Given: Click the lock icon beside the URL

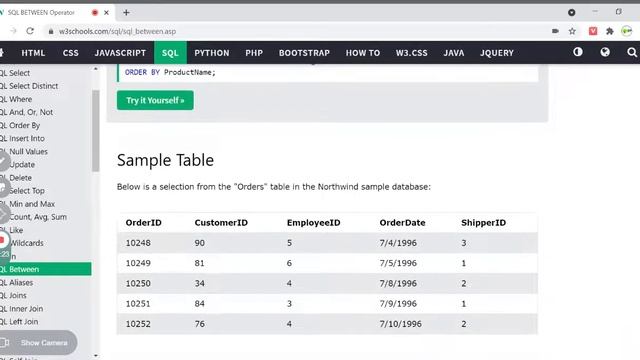Looking at the screenshot, I should (x=51, y=31).
